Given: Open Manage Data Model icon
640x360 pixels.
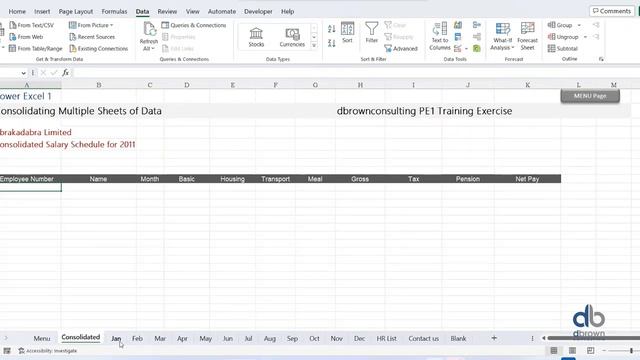Looking at the screenshot, I should [477, 49].
